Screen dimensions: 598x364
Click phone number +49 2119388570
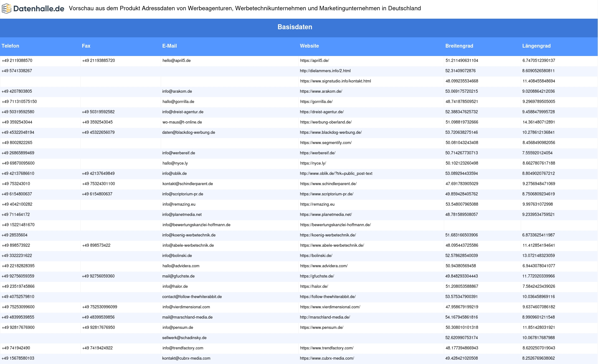click(17, 61)
